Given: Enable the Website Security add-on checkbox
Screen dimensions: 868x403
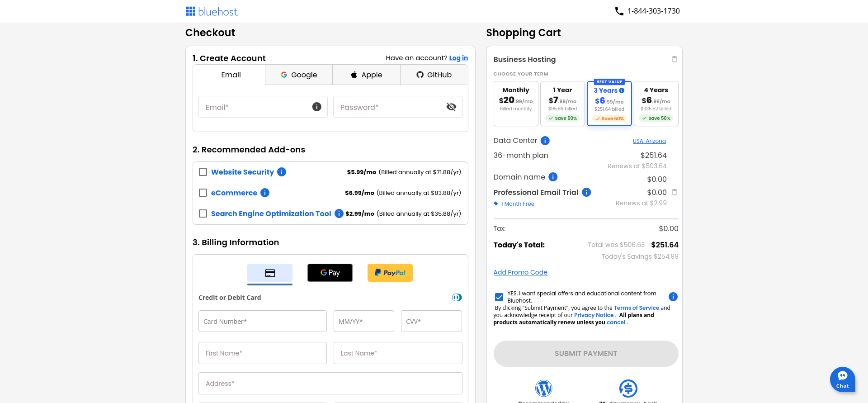Looking at the screenshot, I should [x=203, y=172].
